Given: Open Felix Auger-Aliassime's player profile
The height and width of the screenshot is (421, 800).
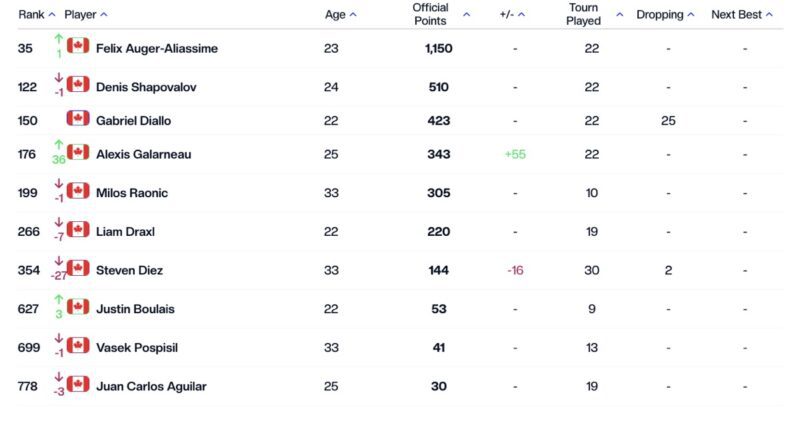Looking at the screenshot, I should 156,49.
